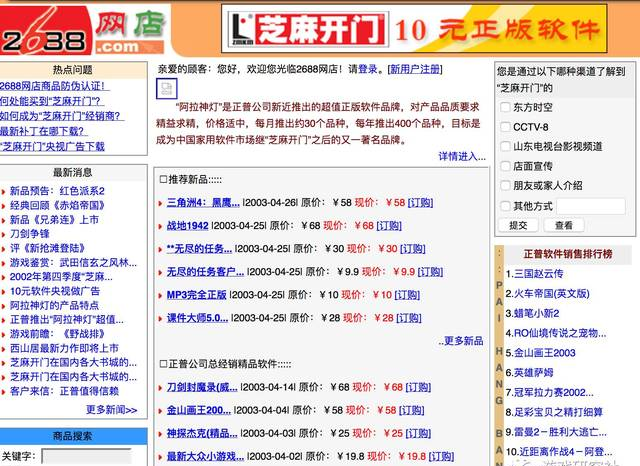This screenshot has width=640, height=466.
Task: Open product **无尽的任务...
Action: tap(199, 249)
